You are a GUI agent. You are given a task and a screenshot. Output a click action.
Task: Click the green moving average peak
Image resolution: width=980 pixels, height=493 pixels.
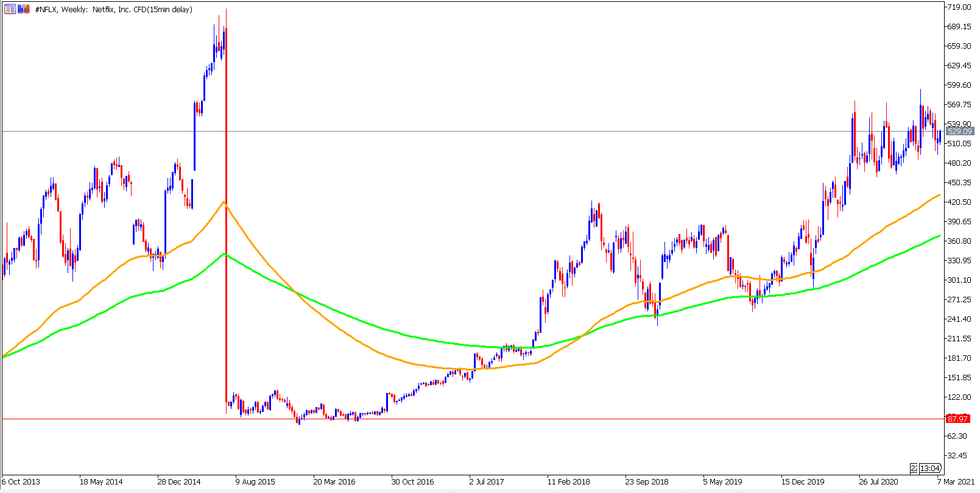(225, 254)
